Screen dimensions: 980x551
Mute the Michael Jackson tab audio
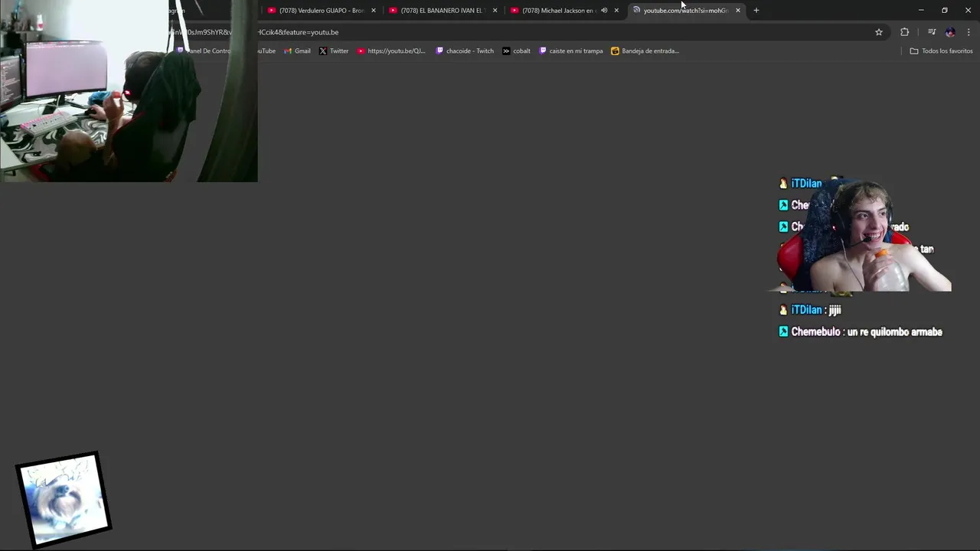coord(604,11)
